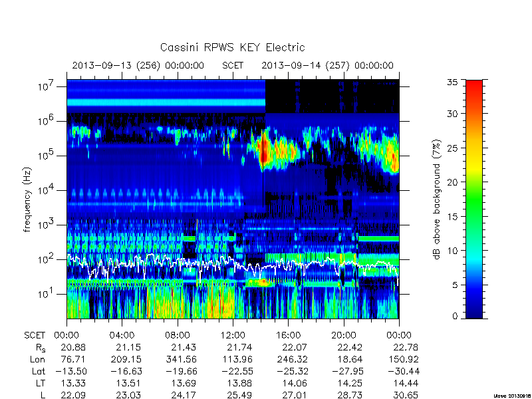Select the latitude value '-13.50'

coord(71,372)
